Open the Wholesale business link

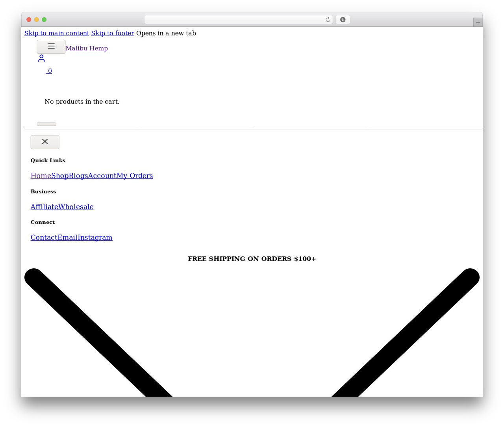click(x=76, y=207)
